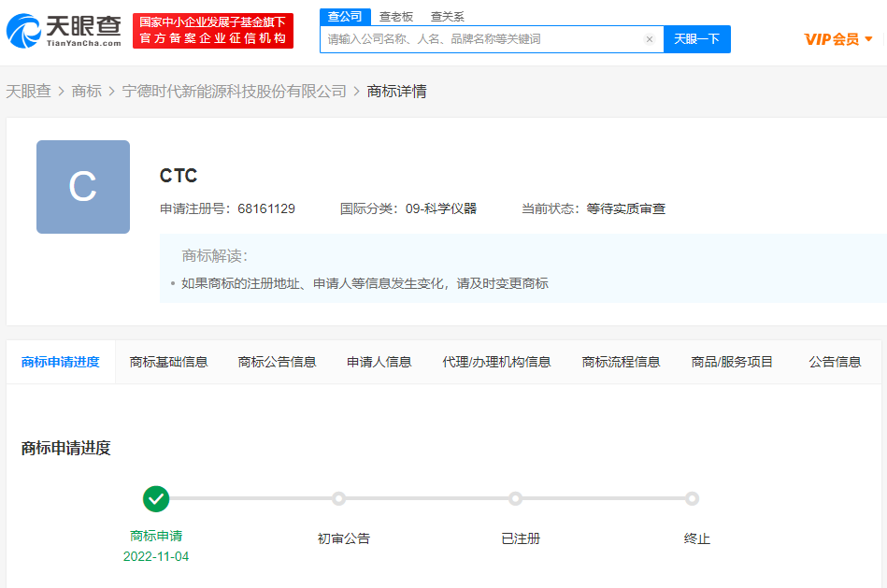This screenshot has width=887, height=588.
Task: Switch to the 商标流程信息 tab
Action: point(622,362)
